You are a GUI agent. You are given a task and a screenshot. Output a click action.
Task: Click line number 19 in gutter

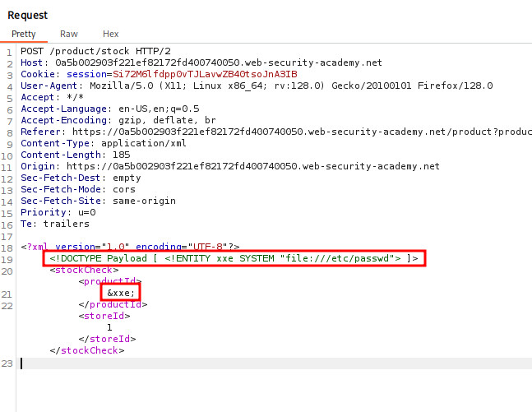point(7,260)
